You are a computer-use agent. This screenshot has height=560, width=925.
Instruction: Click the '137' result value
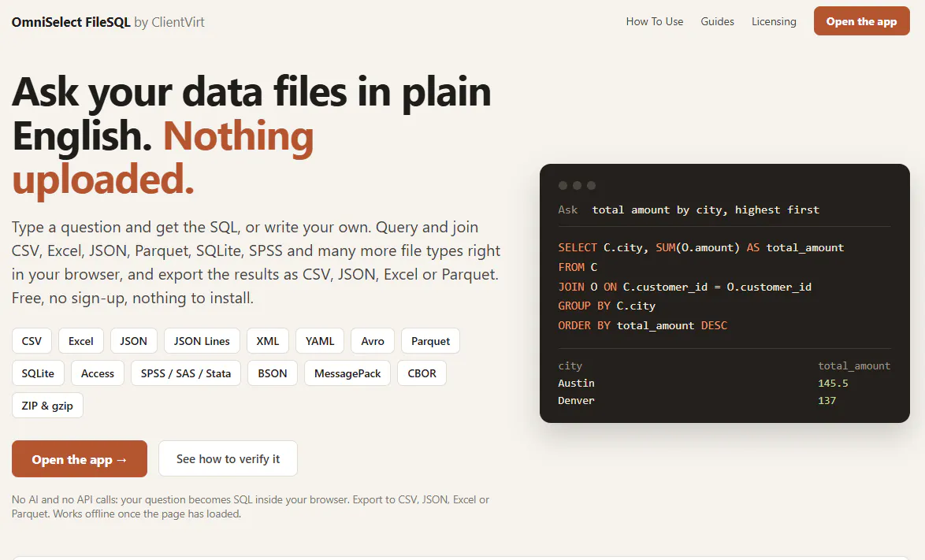(827, 400)
